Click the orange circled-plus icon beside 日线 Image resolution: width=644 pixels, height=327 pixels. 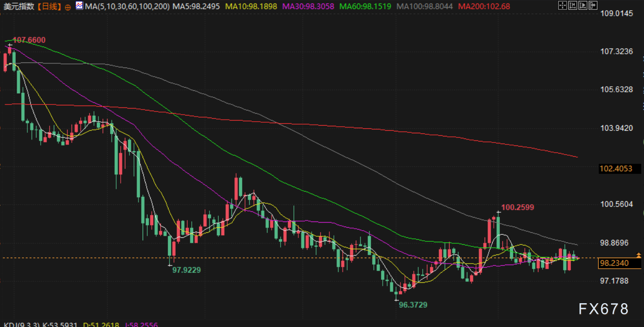tap(68, 7)
